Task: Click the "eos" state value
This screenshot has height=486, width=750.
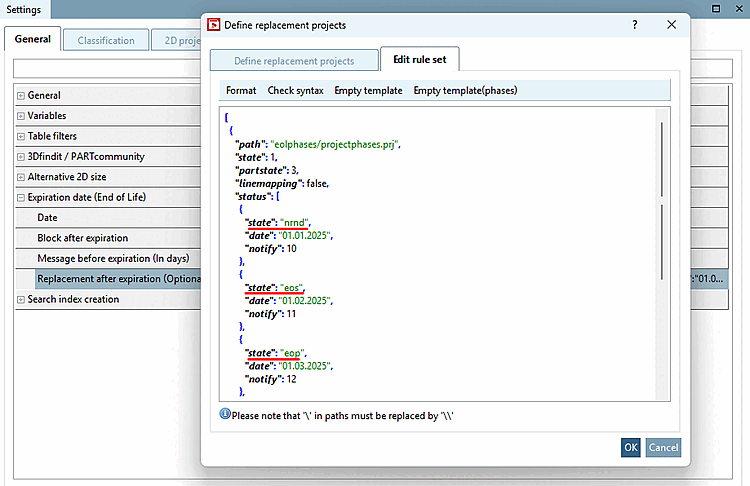Action: 292,287
